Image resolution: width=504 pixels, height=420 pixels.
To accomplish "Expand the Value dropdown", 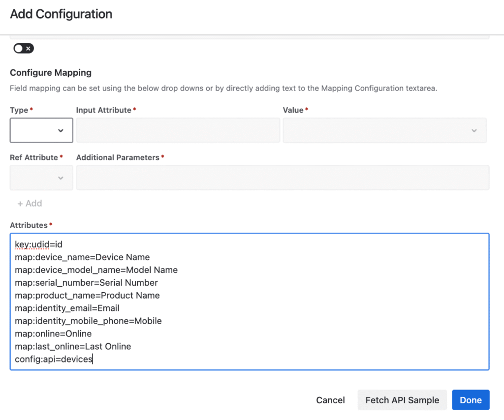I will pyautogui.click(x=384, y=130).
